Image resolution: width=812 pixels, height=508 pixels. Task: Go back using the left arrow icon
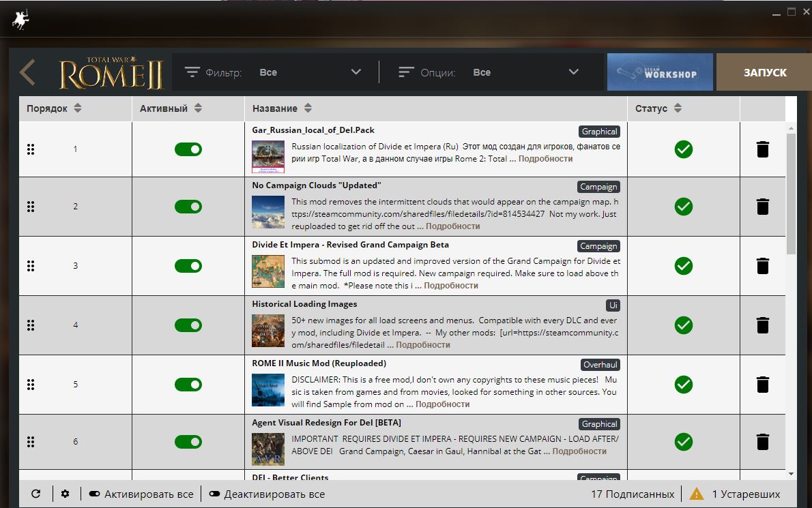pos(27,72)
